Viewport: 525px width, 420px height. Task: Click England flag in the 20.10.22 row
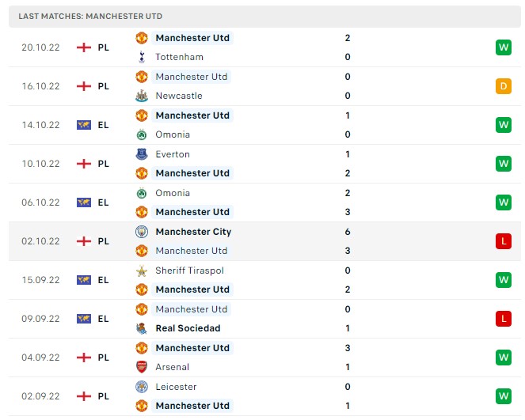pos(84,47)
